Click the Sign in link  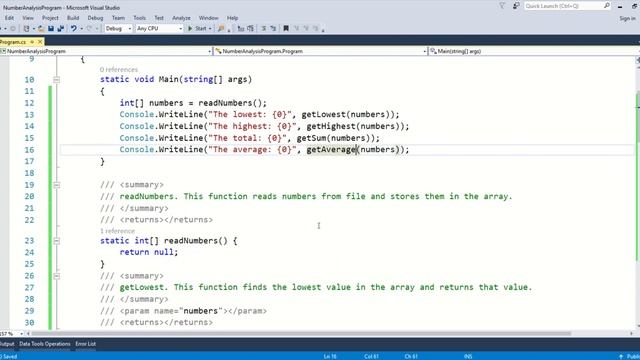627,18
